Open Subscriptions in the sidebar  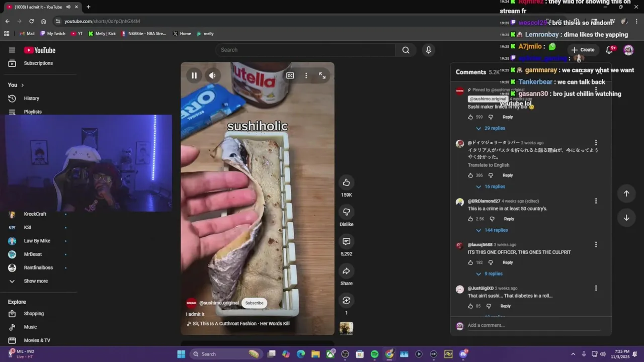click(38, 63)
